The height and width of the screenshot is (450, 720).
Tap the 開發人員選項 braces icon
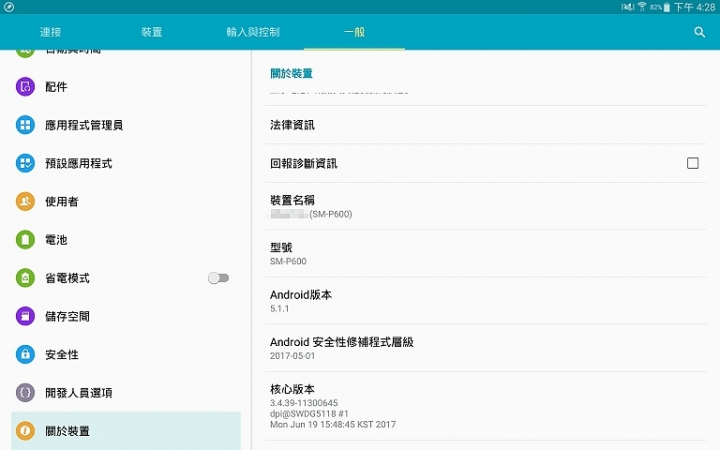[x=25, y=393]
